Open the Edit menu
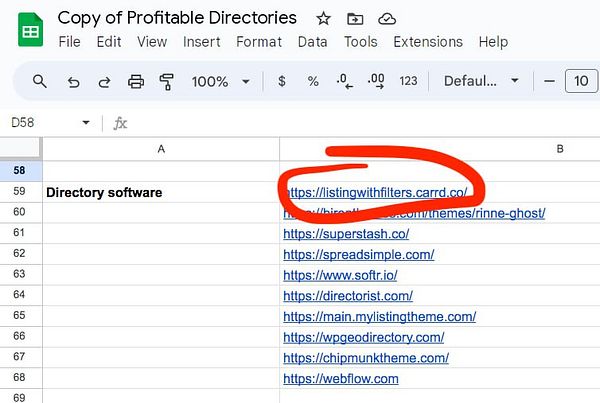The width and height of the screenshot is (600, 403). [109, 42]
